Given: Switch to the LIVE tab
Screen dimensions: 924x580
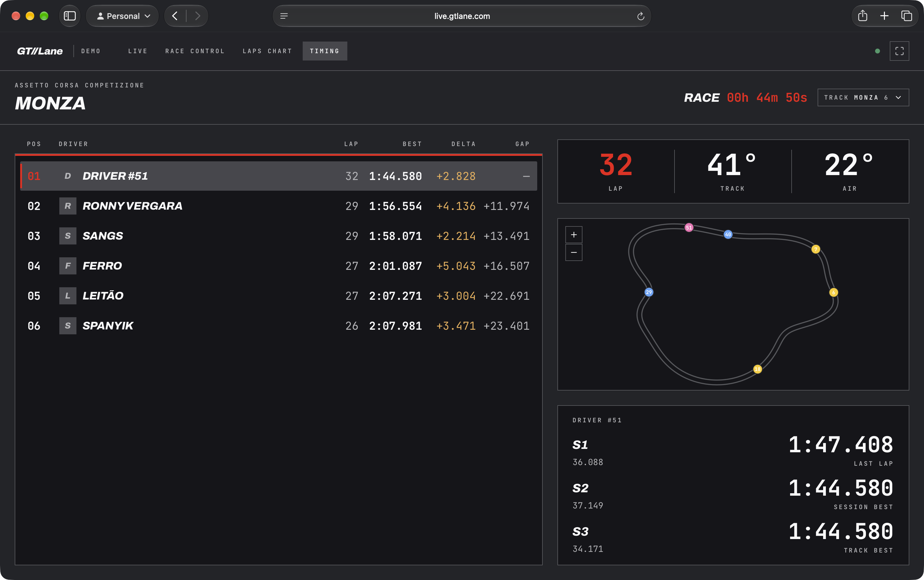Looking at the screenshot, I should click(138, 51).
